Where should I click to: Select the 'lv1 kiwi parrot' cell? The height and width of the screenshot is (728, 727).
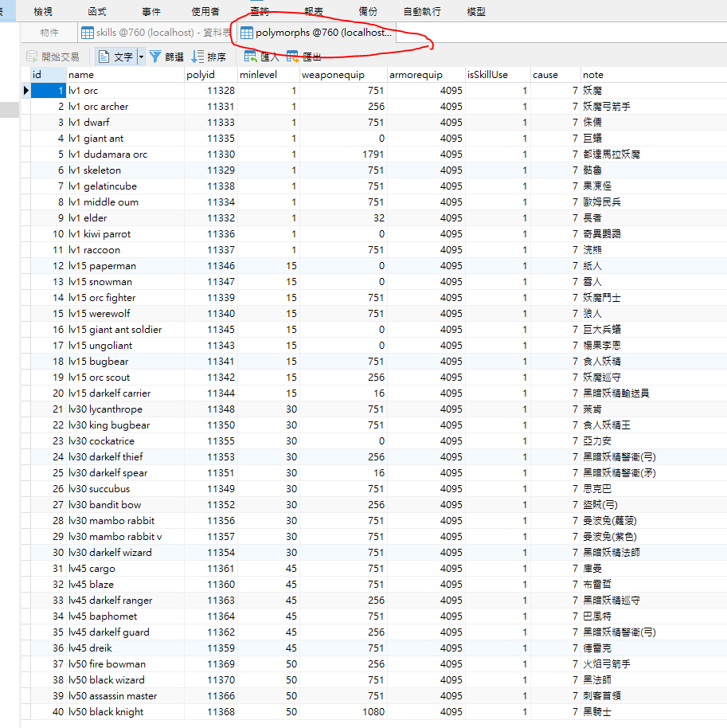pos(125,234)
